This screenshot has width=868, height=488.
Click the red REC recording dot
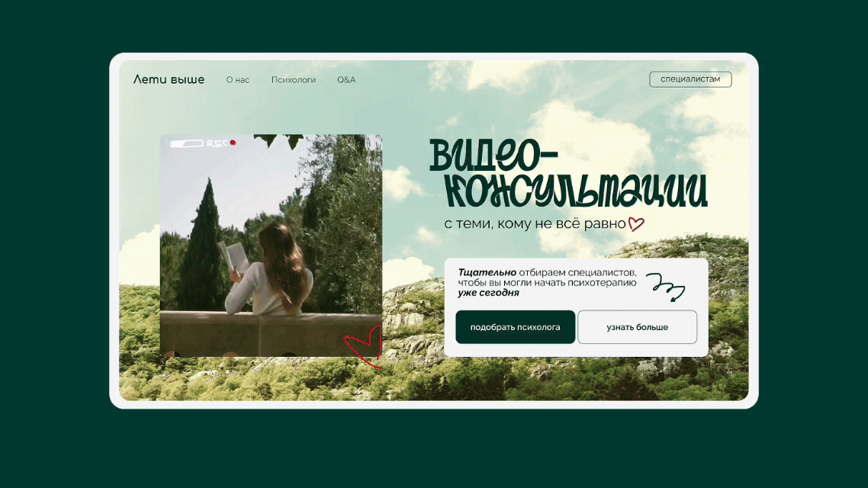(233, 143)
